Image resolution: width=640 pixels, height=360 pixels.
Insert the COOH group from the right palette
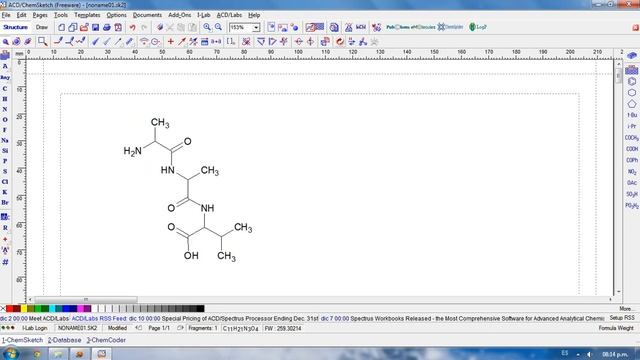[x=632, y=149]
